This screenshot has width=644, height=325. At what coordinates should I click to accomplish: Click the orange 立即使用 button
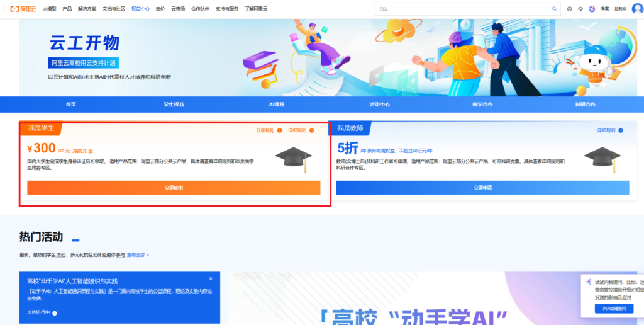point(174,188)
